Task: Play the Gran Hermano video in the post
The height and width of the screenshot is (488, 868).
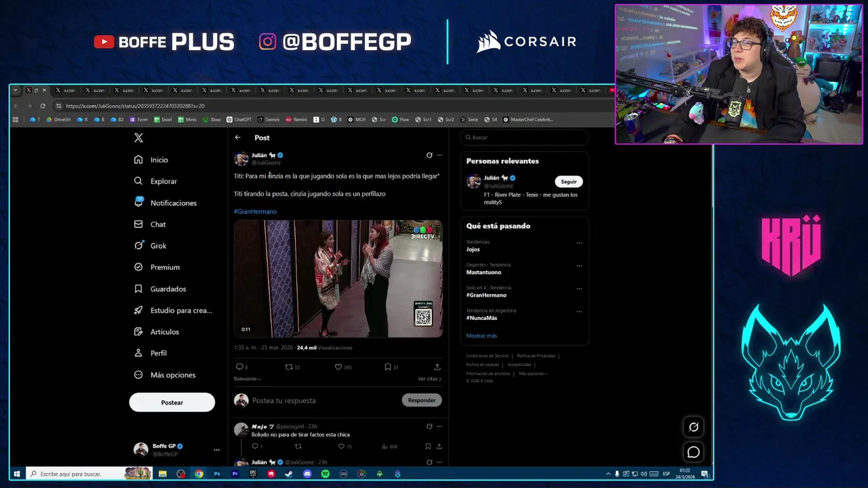Action: click(338, 279)
